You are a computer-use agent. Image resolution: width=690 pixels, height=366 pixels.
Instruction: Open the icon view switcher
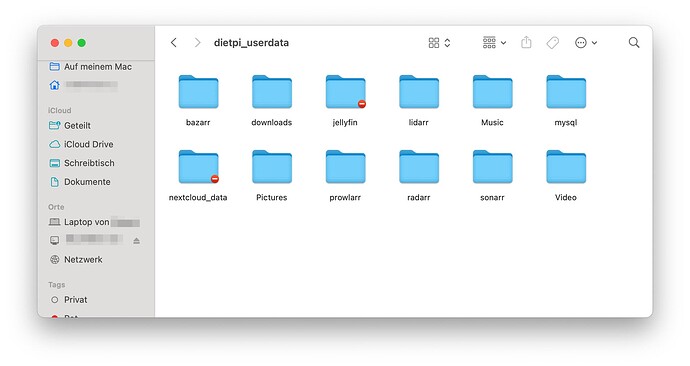point(440,43)
